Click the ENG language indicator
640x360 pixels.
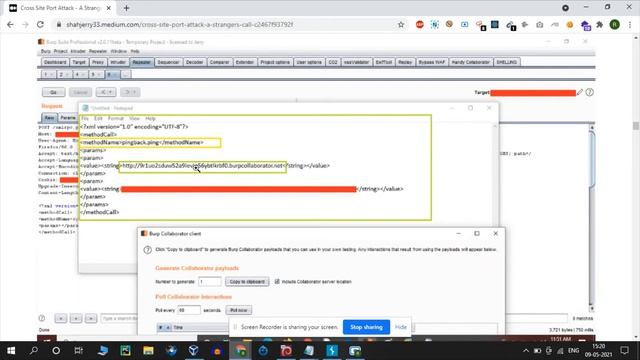pos(573,351)
